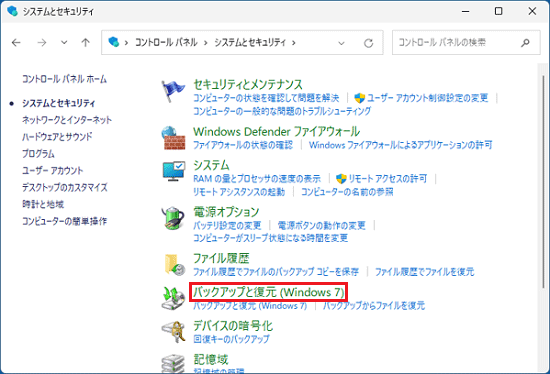This screenshot has width=550, height=374.
Task: Click the デバイスの暗号化 lock icon
Action: point(173,332)
